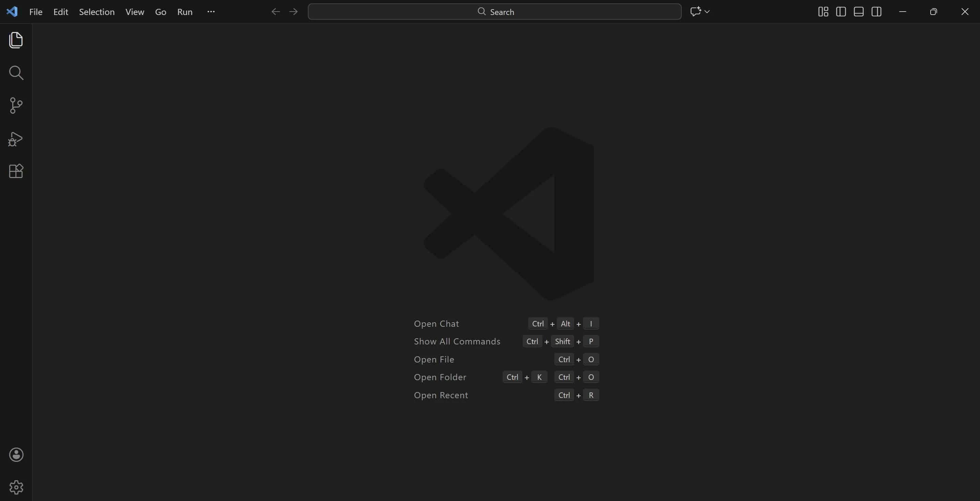Expand the chat dropdown chevron
980x501 pixels.
click(x=707, y=12)
